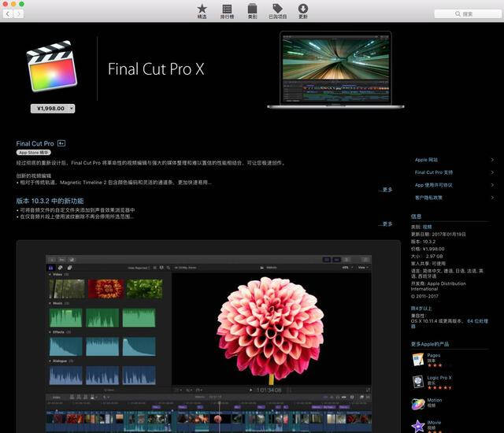
Task: Click the © 2011-2017 copyright text
Action: (x=424, y=296)
